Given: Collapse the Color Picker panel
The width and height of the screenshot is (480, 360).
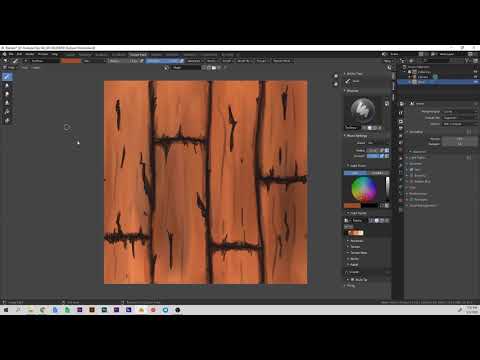Looking at the screenshot, I should click(357, 166).
